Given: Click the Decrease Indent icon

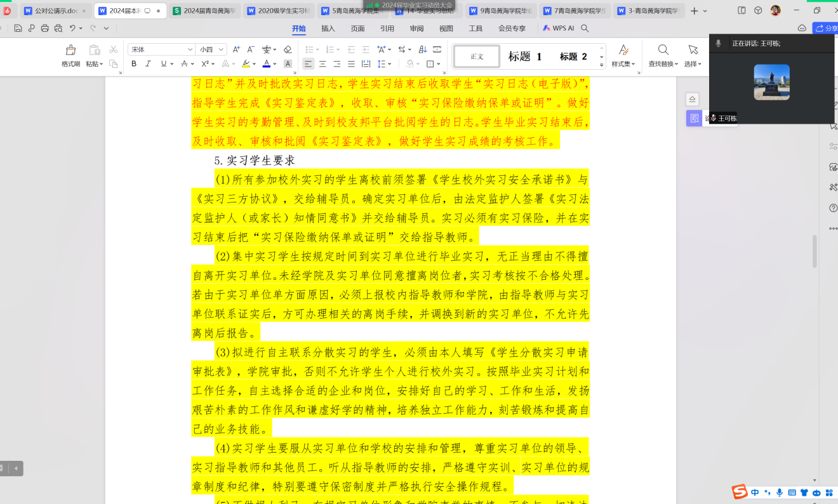Looking at the screenshot, I should click(351, 50).
